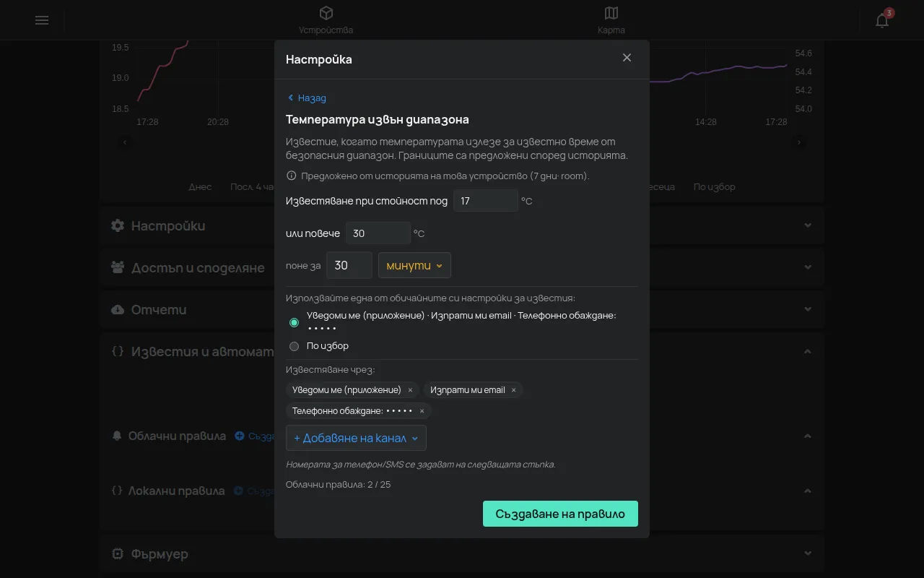Select the По избор time range tab
This screenshot has height=578, width=924.
coord(715,186)
